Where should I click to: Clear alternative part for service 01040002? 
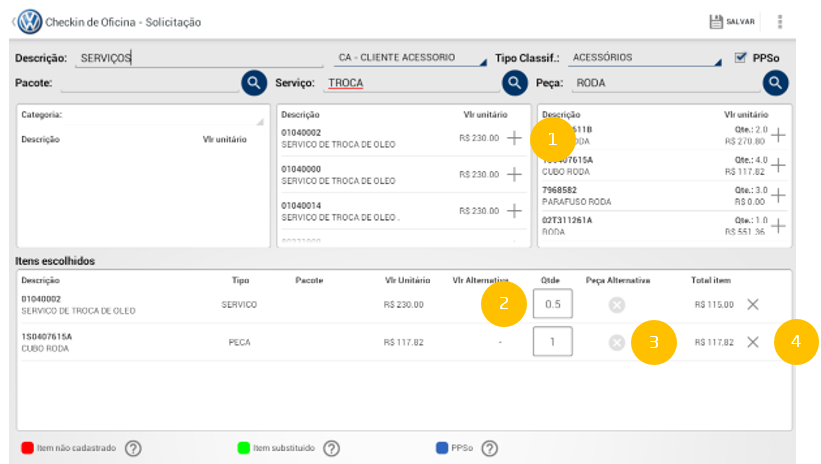[x=617, y=304]
